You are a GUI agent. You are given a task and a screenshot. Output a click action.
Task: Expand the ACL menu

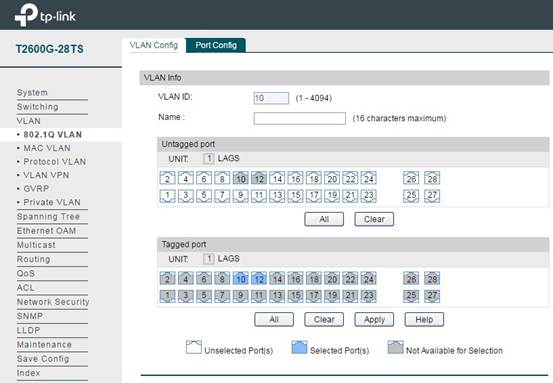pyautogui.click(x=25, y=287)
